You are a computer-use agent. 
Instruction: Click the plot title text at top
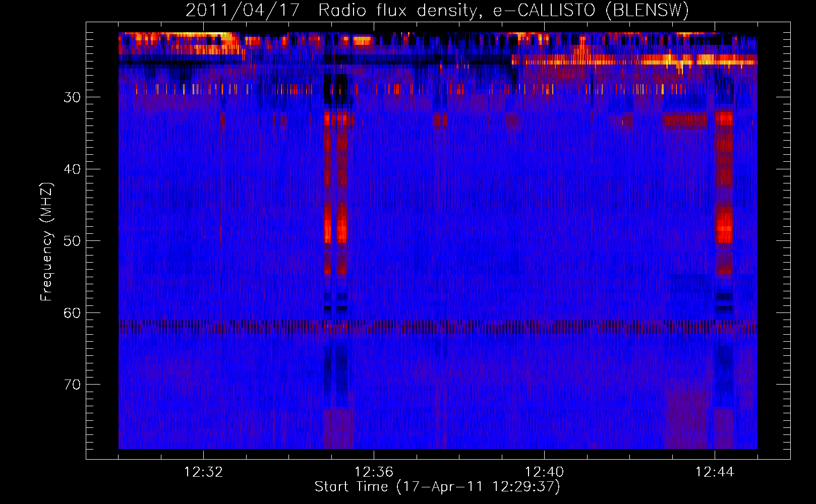(437, 10)
